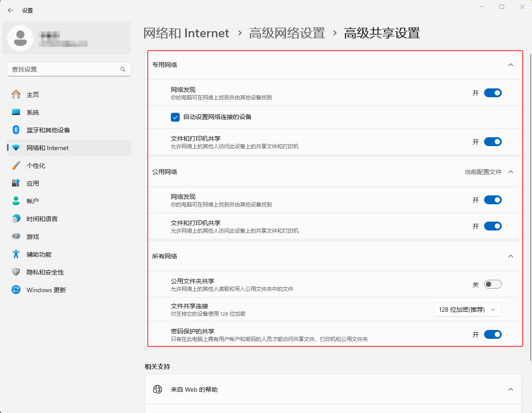532x413 pixels.
Task: Click the 高级网络设置 breadcrumb link
Action: tap(287, 33)
